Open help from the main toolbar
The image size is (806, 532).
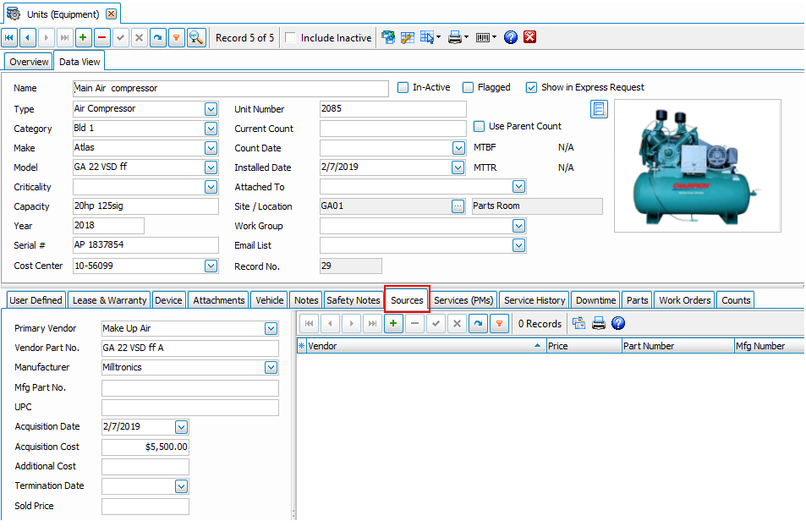tap(511, 37)
